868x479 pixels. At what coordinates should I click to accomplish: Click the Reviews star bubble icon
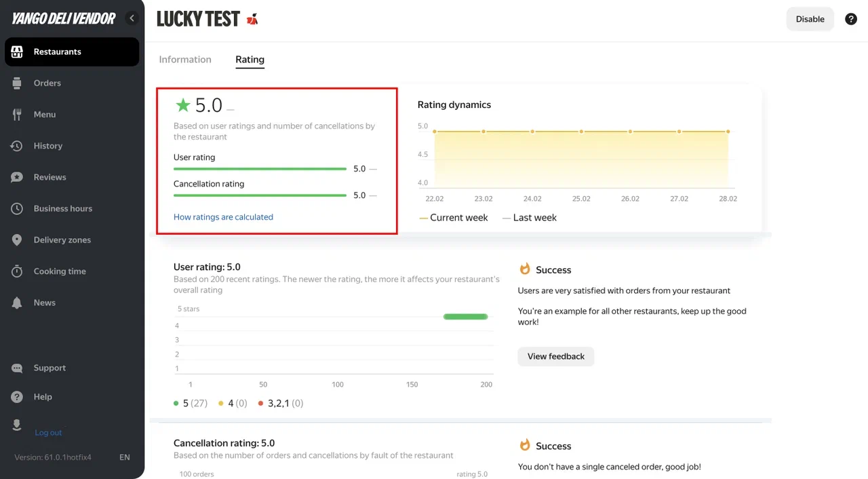[18, 177]
